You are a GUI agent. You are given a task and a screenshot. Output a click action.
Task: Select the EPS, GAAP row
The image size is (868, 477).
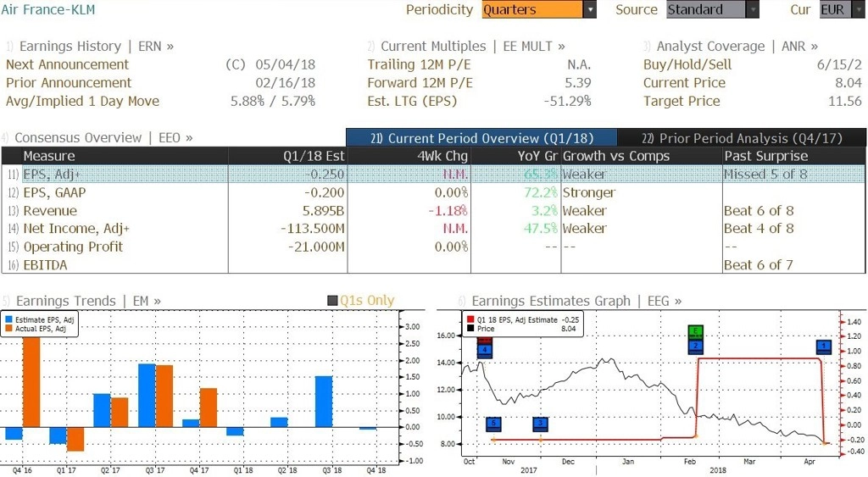click(433, 192)
